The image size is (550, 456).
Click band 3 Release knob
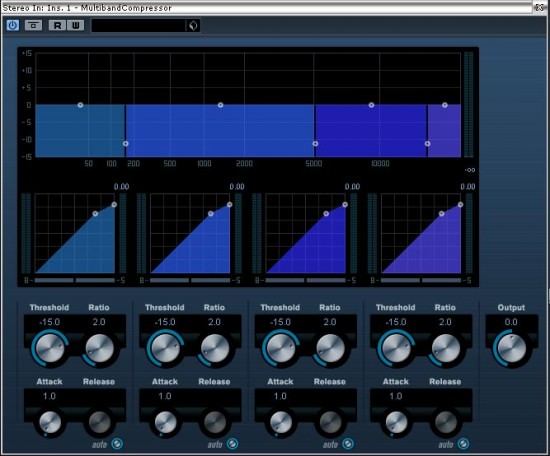pos(330,422)
